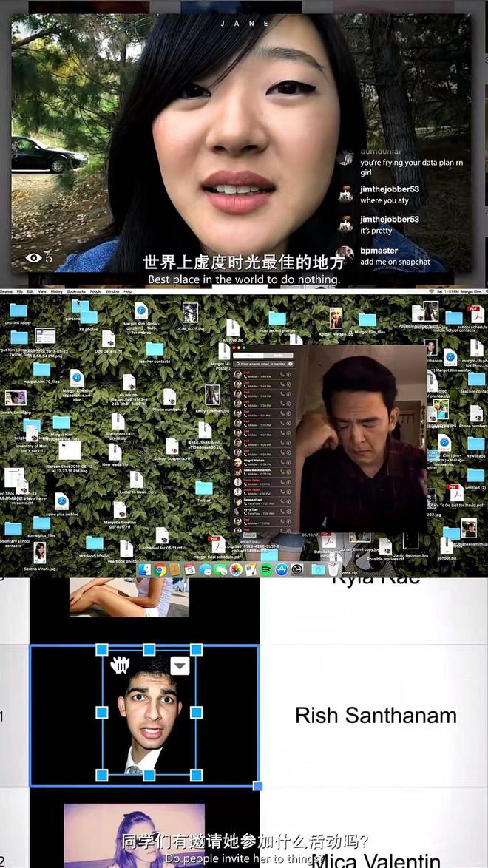This screenshot has width=488, height=868.
Task: Open the File menu
Action: tap(19, 291)
